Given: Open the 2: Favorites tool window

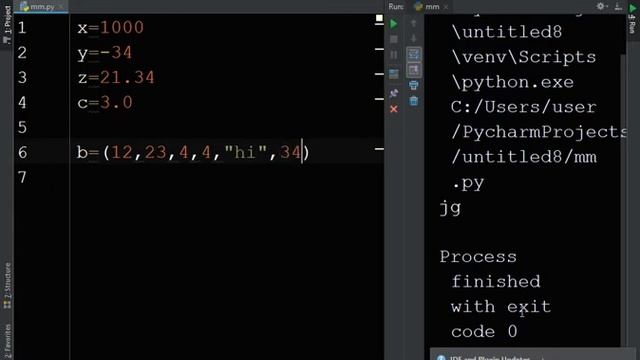Looking at the screenshot, I should coord(7,341).
